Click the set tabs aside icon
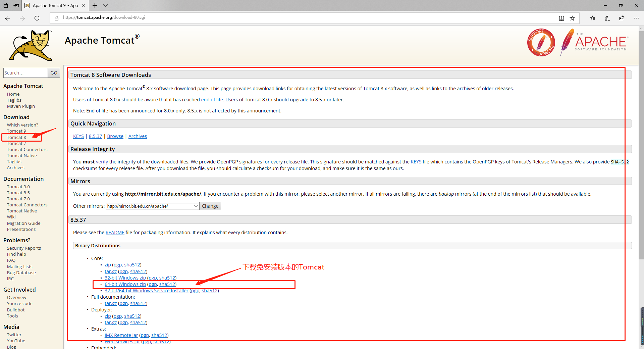Image resolution: width=644 pixels, height=349 pixels. coord(16,5)
